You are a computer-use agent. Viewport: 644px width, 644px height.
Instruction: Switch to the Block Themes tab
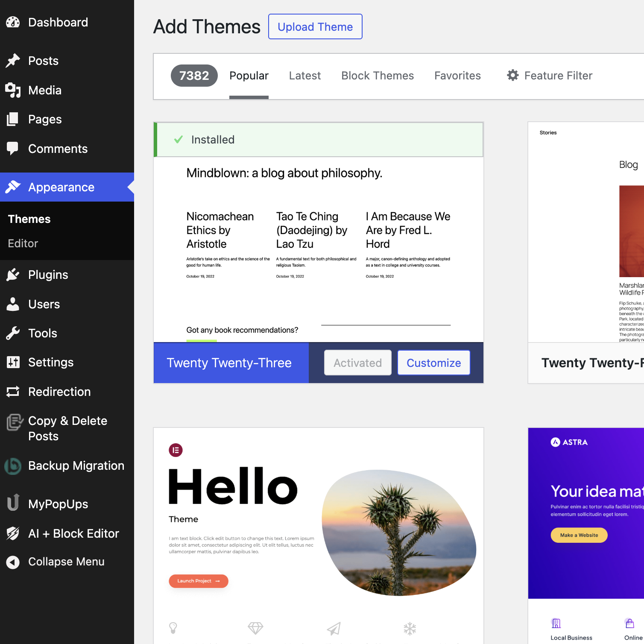378,76
